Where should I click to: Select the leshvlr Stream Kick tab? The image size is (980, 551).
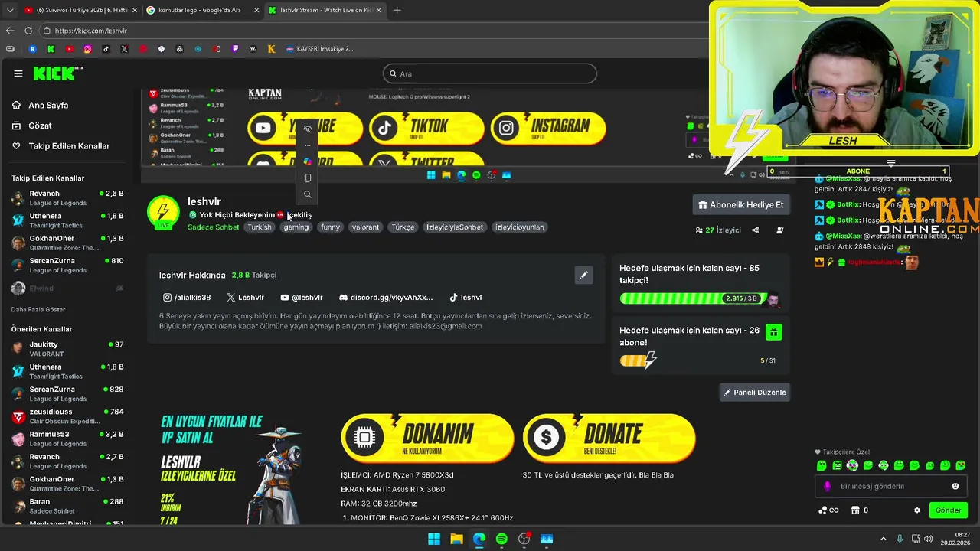(325, 10)
